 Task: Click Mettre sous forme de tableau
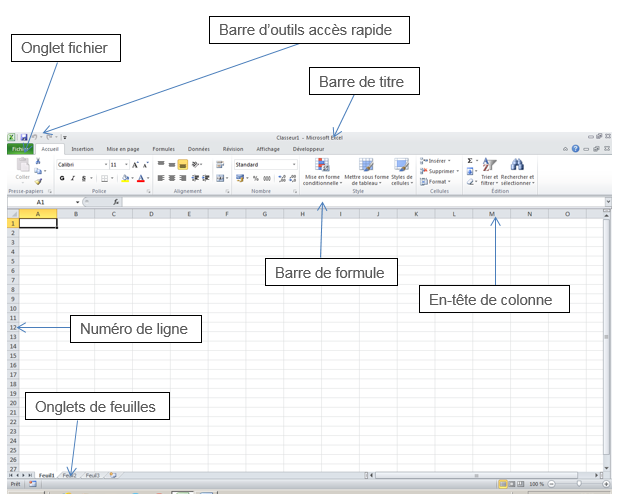click(366, 171)
